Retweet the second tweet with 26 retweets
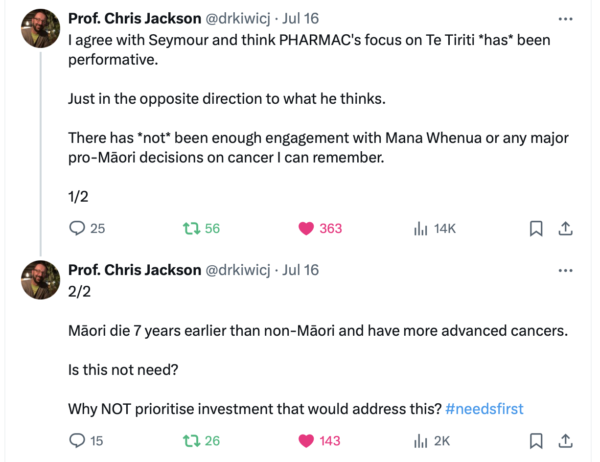Viewport: 600px width, 462px height. click(x=191, y=440)
